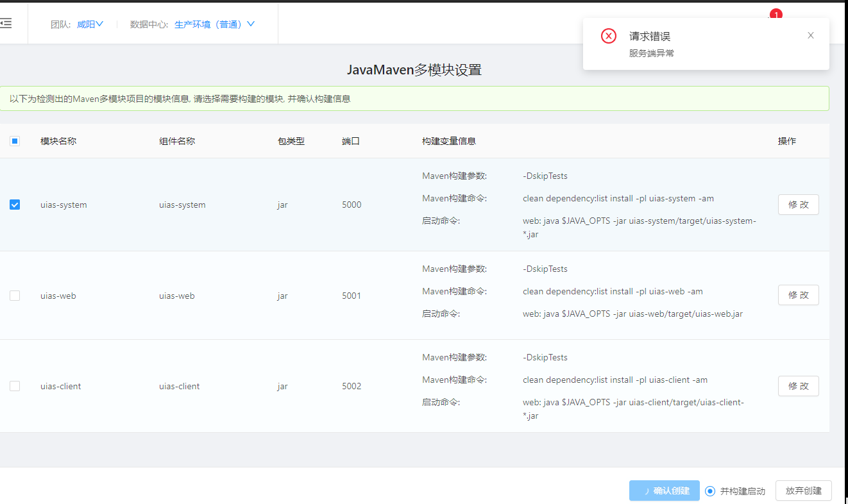Image resolution: width=848 pixels, height=504 pixels.
Task: Click the team name 咸阳 link
Action: pyautogui.click(x=86, y=24)
